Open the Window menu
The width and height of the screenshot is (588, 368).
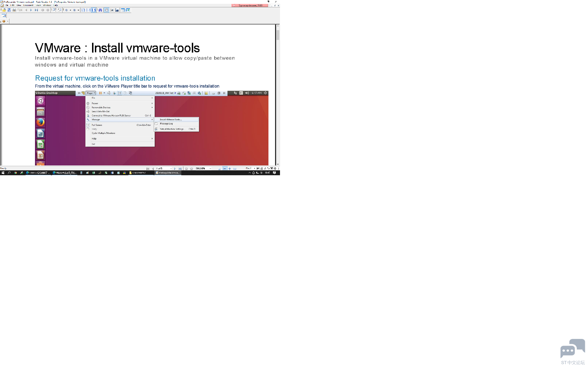click(47, 5)
